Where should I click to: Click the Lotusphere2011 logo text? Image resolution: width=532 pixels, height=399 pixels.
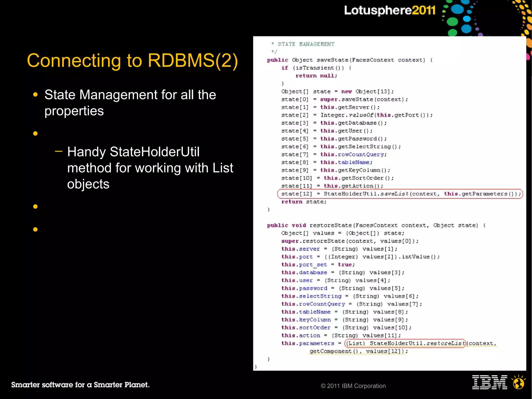pos(390,10)
